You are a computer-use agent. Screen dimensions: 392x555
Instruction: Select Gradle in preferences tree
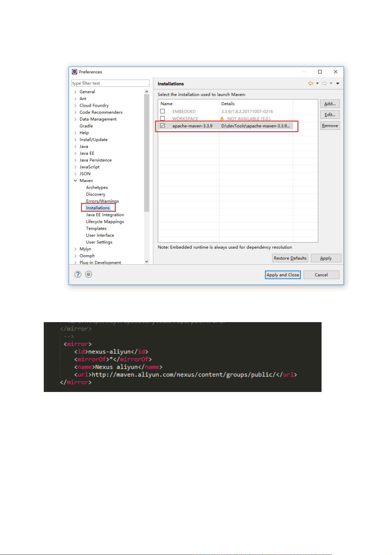[x=86, y=126]
